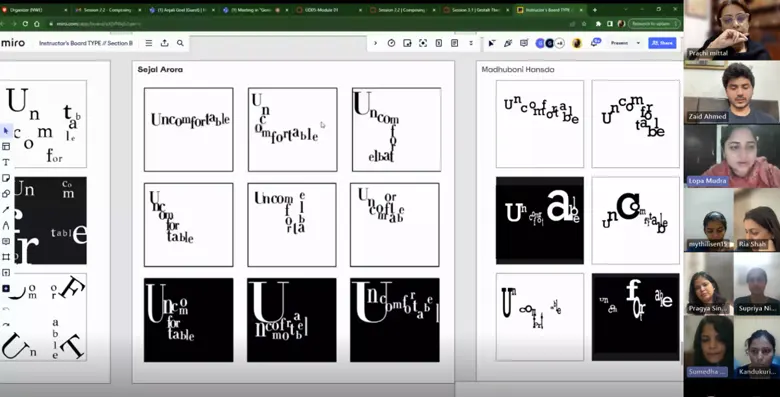The image size is (780, 397).
Task: Select the connection line tool
Action: click(x=6, y=209)
